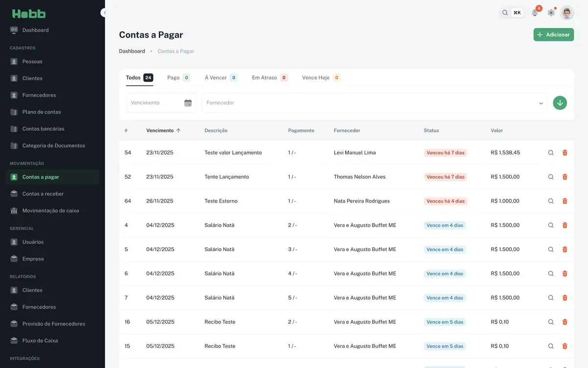Open the Em Atraso tab
588x368 pixels.
pyautogui.click(x=263, y=77)
